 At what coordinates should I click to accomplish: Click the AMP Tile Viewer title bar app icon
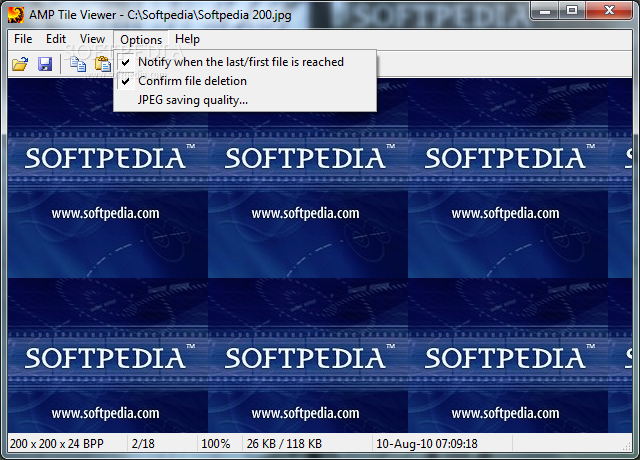tap(16, 15)
